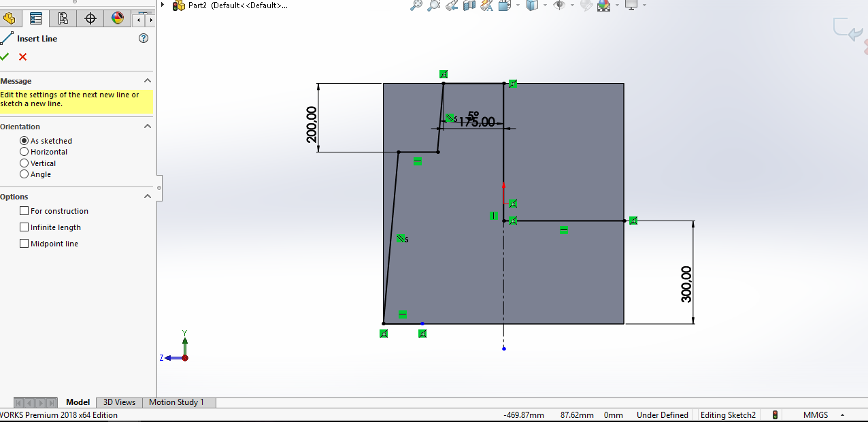Click the Dynamic Annotation Views icon

487,5
